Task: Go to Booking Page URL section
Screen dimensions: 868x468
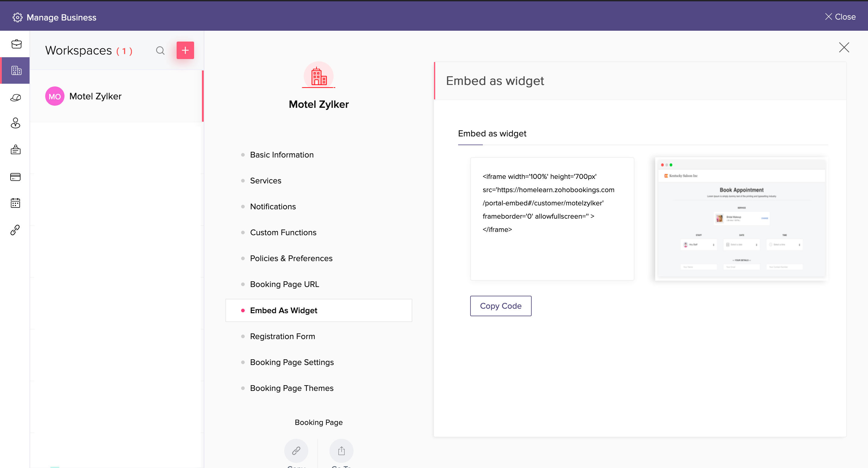Action: 284,284
